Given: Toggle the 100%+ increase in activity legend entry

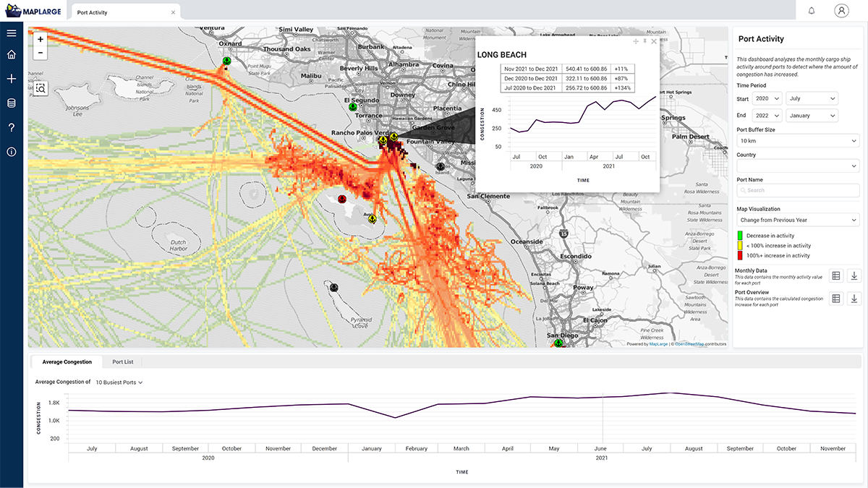Looking at the screenshot, I should tap(739, 255).
